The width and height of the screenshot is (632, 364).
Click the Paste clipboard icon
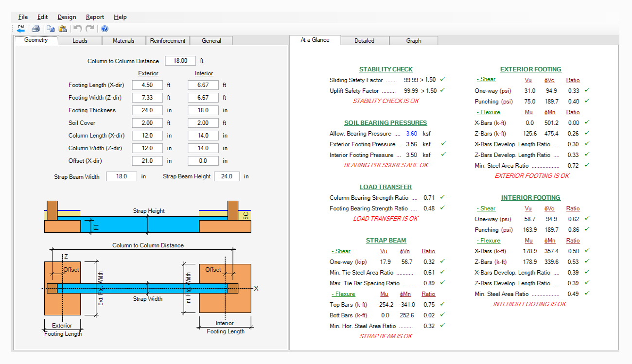pos(63,29)
